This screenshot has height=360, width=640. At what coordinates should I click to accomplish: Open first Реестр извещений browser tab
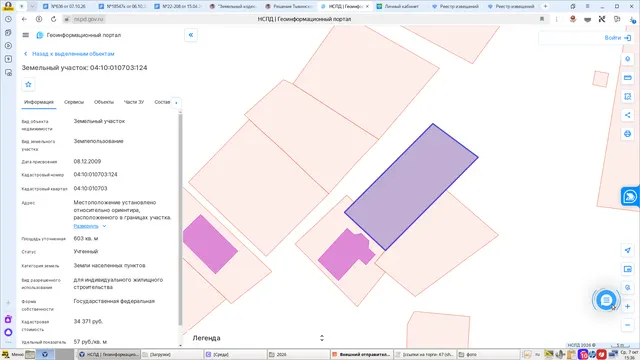point(456,7)
